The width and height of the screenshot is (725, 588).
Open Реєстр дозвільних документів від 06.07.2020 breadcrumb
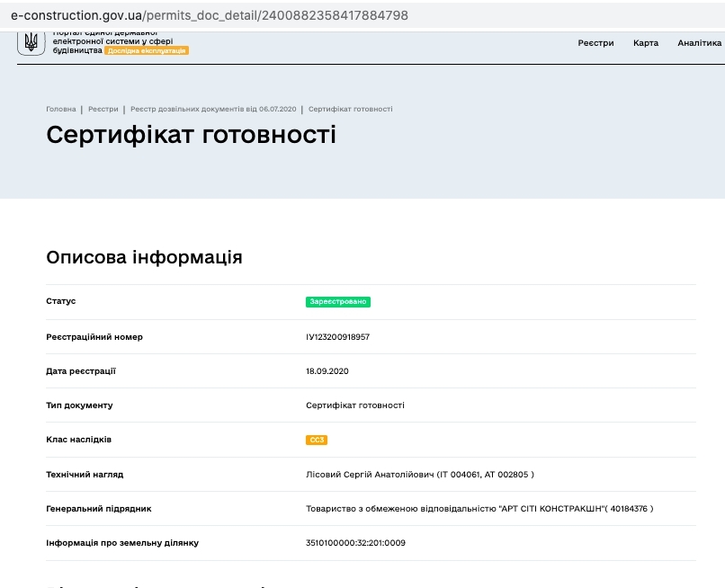213,109
